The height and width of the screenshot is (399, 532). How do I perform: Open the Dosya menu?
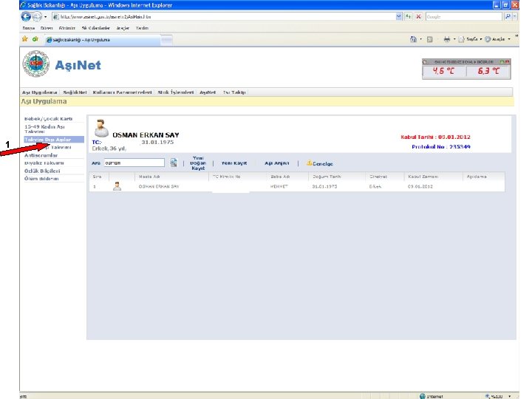tap(29, 28)
